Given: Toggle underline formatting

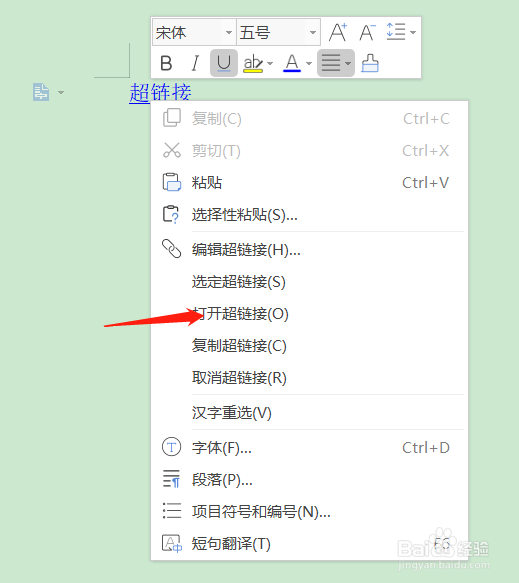Looking at the screenshot, I should pyautogui.click(x=224, y=63).
